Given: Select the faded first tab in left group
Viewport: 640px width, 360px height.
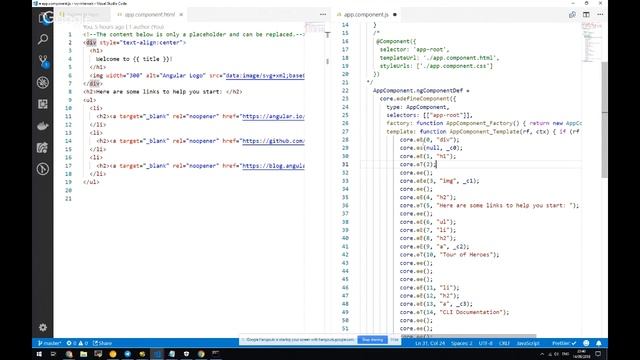Looking at the screenshot, I should click(x=83, y=15).
